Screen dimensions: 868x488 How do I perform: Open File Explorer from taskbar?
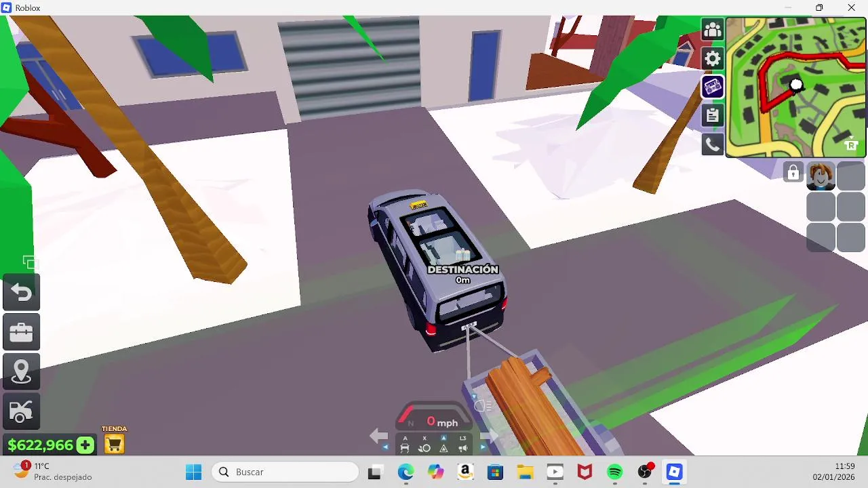[525, 472]
